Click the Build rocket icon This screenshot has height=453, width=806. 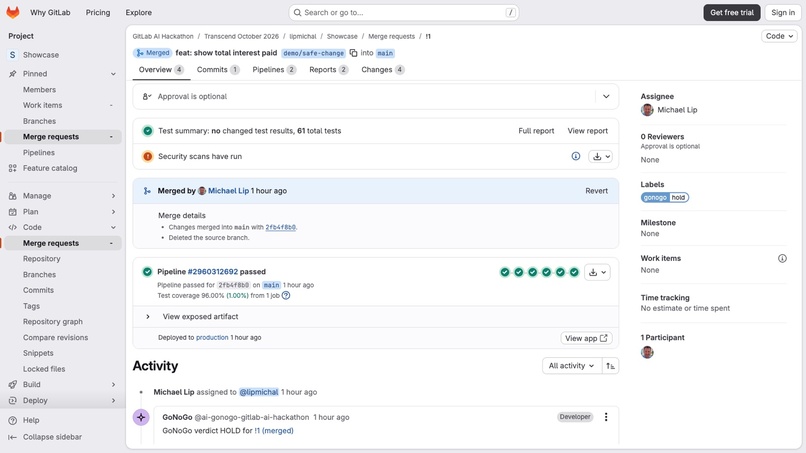[13, 385]
